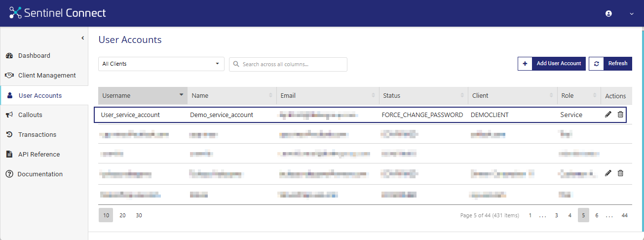Click the pencil edit icon for User_service_account
The height and width of the screenshot is (240, 644).
tap(608, 115)
